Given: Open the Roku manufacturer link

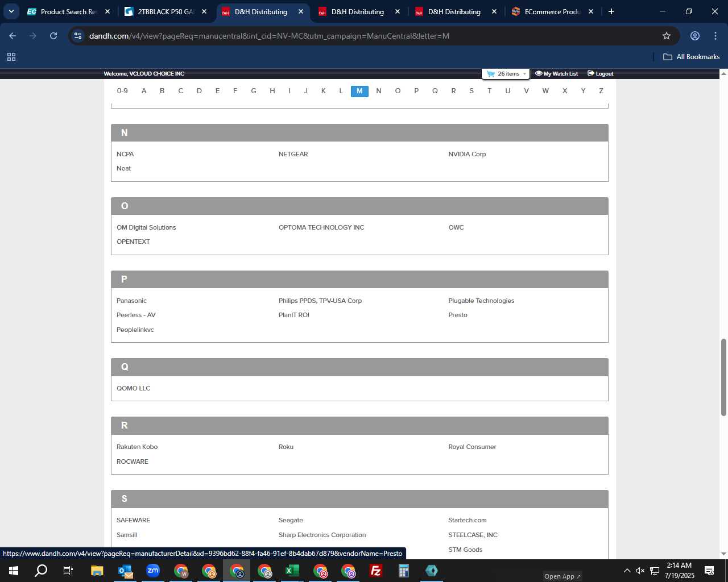Looking at the screenshot, I should (286, 447).
